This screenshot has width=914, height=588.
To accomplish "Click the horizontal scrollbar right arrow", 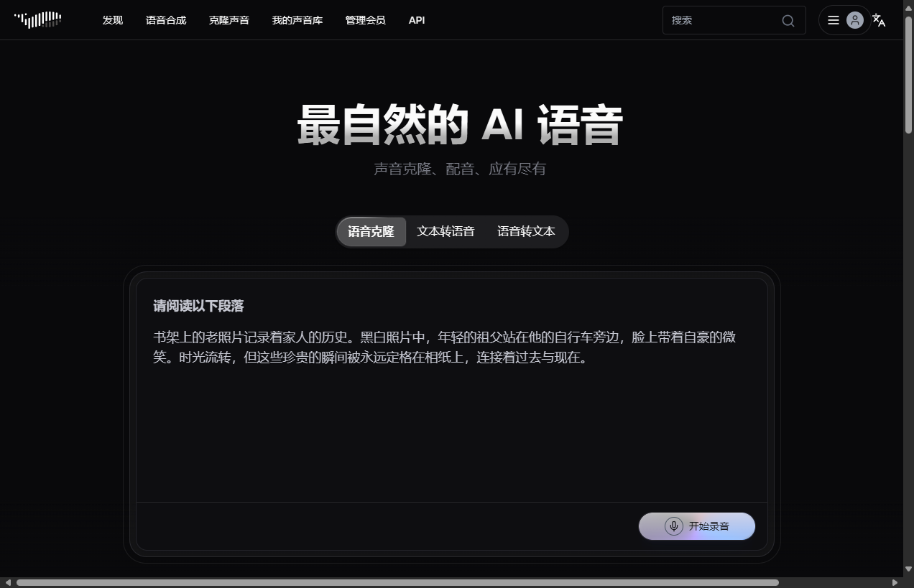I will (895, 582).
